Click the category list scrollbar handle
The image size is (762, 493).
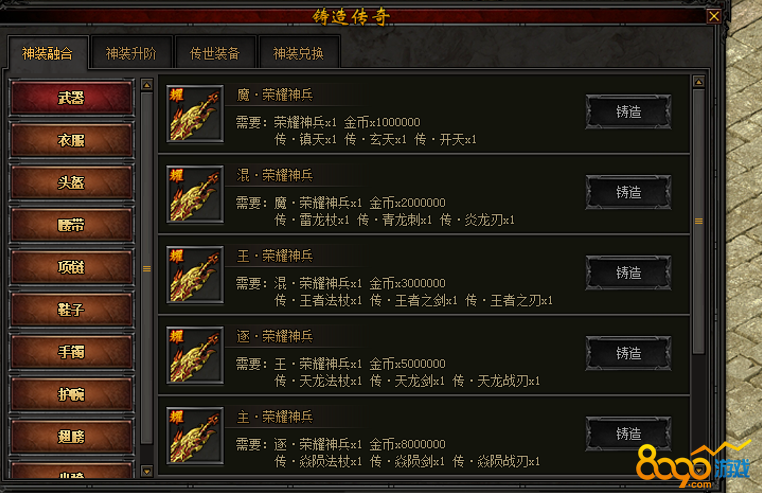click(x=147, y=268)
